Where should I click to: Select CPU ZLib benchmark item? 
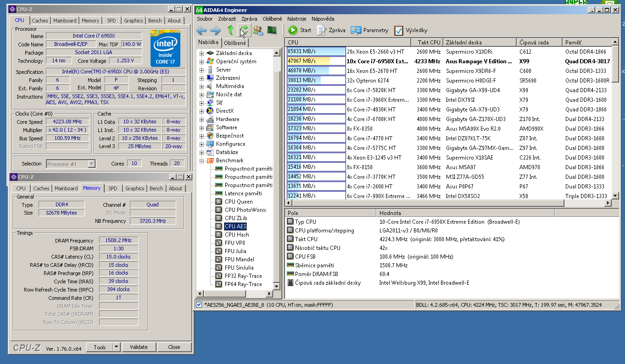236,218
